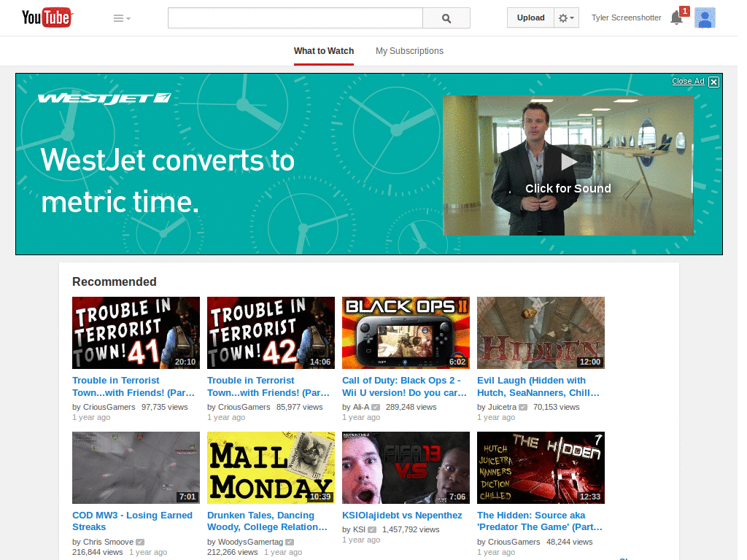This screenshot has width=747, height=560.
Task: Go to the YouTube home logo
Action: coord(47,17)
